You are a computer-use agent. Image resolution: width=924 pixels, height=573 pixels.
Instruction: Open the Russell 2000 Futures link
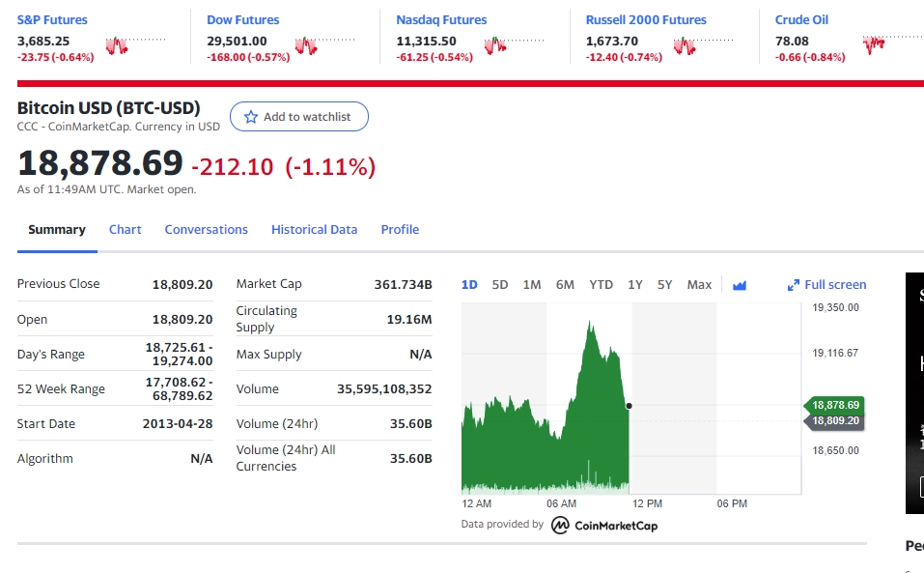click(646, 19)
